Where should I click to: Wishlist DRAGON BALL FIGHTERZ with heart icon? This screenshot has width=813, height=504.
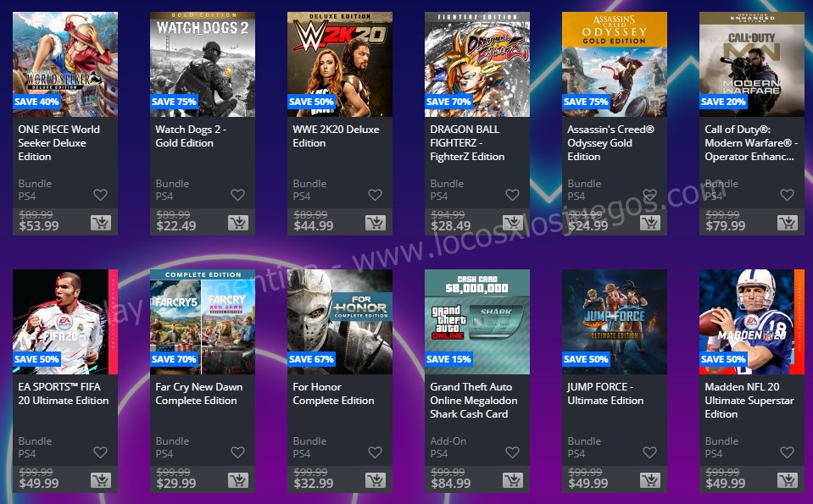click(512, 195)
